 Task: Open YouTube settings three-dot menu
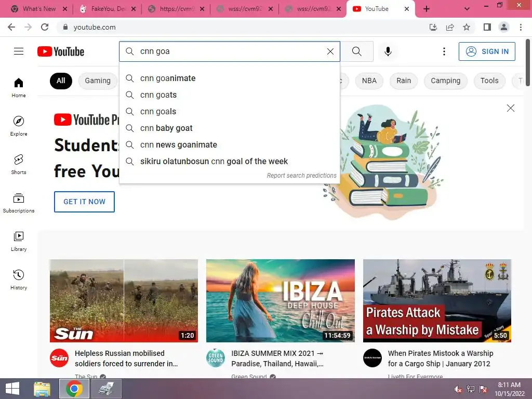point(444,51)
